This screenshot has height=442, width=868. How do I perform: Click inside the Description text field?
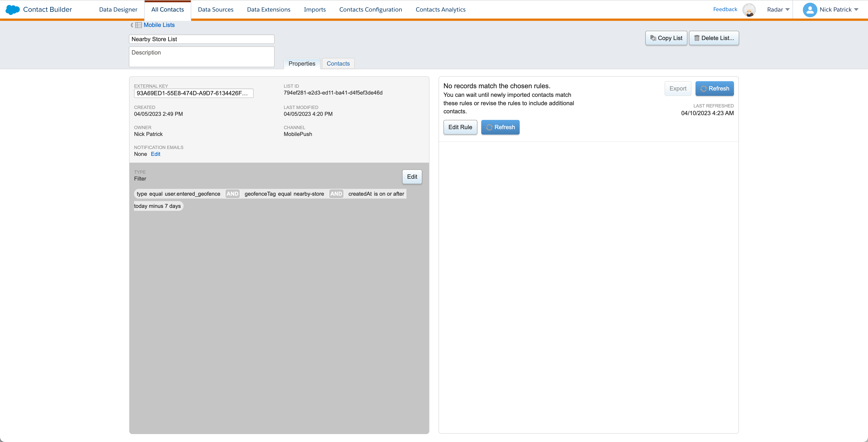tap(201, 56)
